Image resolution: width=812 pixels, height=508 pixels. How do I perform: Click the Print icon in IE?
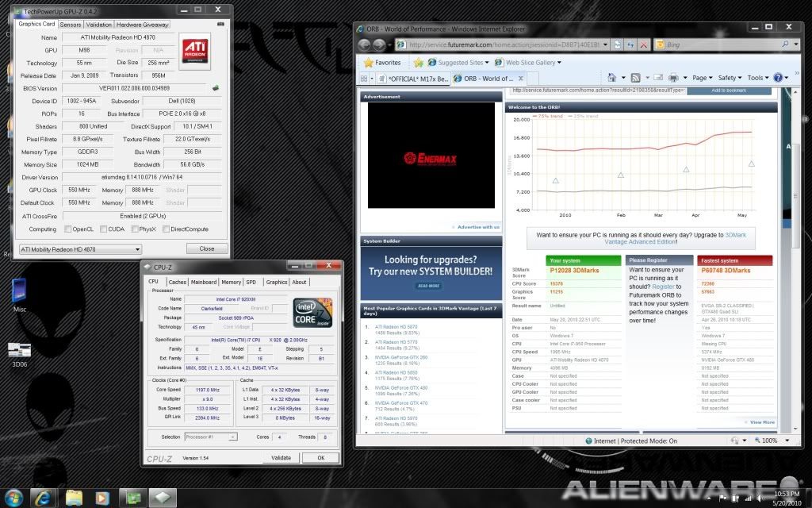pos(673,77)
